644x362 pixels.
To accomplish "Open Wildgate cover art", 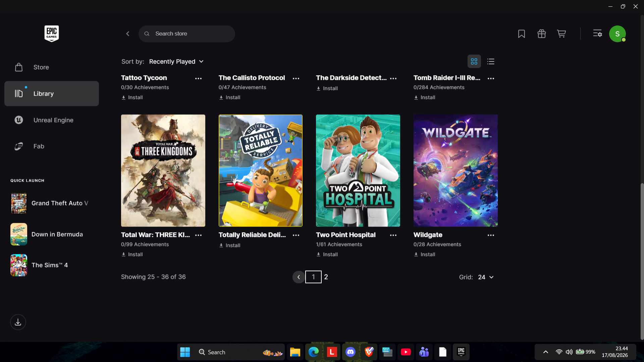I will coord(455,171).
